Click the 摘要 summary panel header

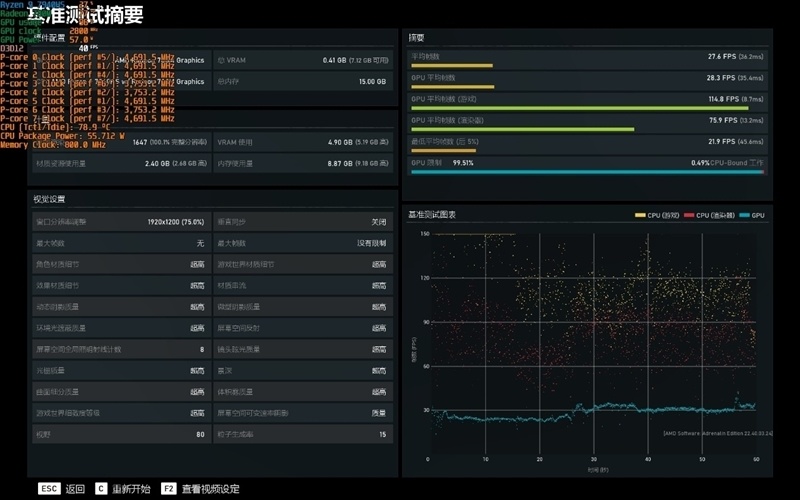(x=416, y=38)
